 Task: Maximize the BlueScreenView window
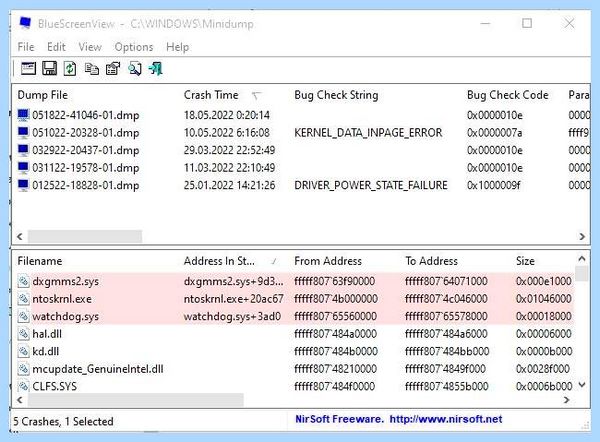(x=527, y=23)
